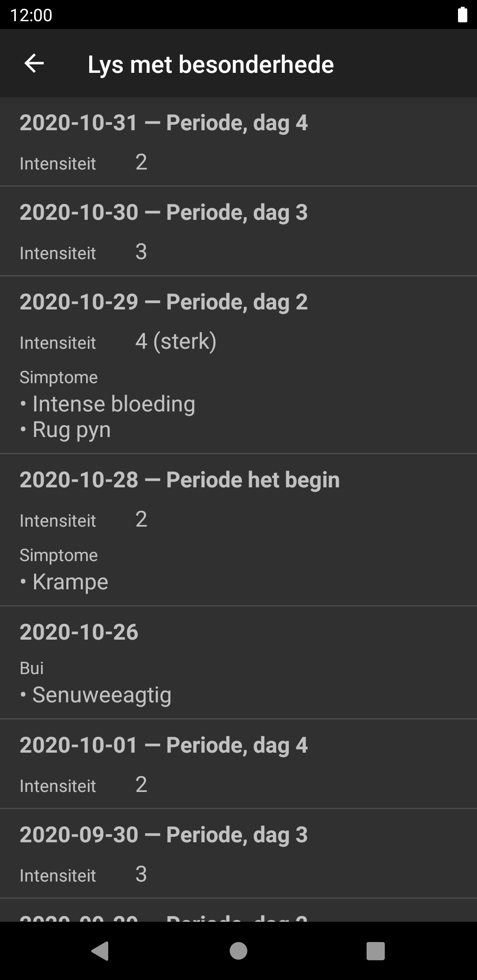Tap the 12:00 clock in status bar
This screenshot has height=980, width=477.
(x=31, y=15)
